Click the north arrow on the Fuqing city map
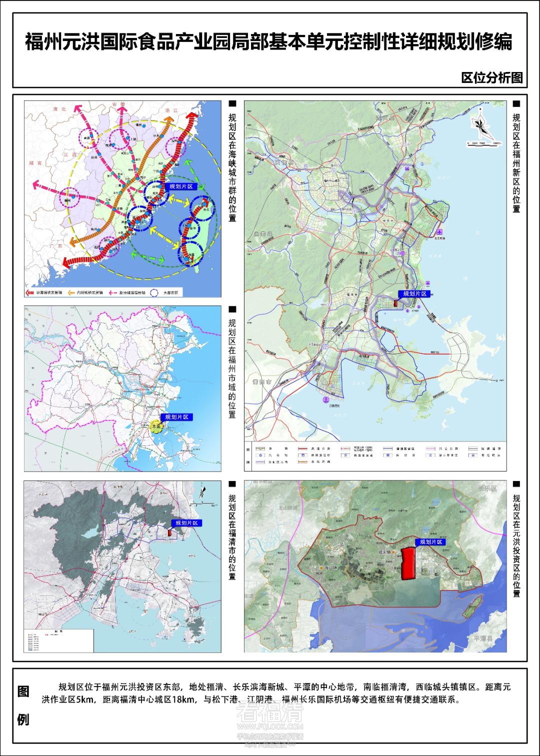540x756 pixels. point(202,492)
